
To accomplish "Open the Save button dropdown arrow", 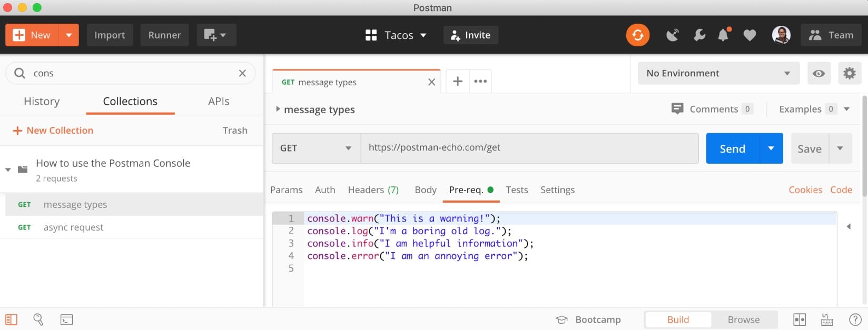I will tap(840, 148).
